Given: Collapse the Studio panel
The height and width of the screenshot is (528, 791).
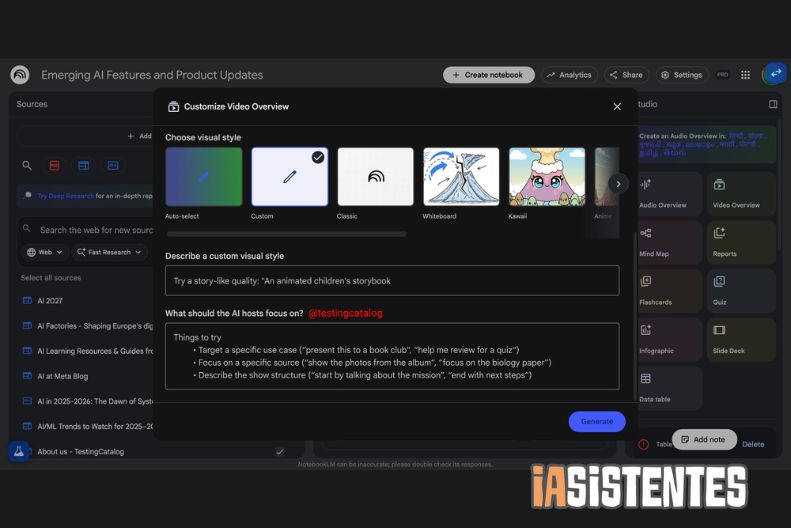Looking at the screenshot, I should point(773,104).
